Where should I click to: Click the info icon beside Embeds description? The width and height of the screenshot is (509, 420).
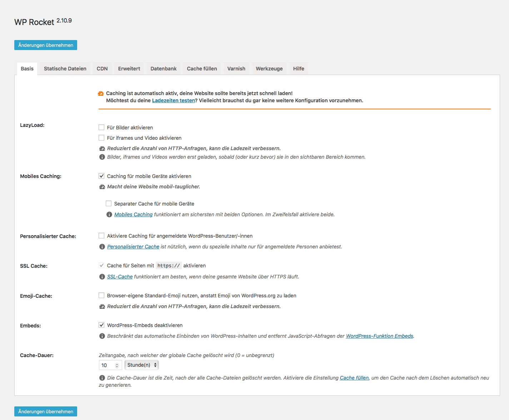coord(102,336)
